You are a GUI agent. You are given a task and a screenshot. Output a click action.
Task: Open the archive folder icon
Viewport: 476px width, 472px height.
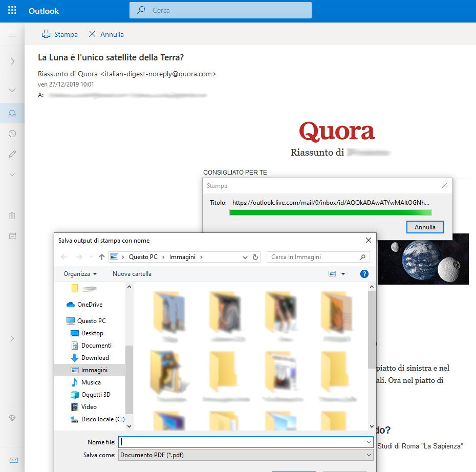click(x=12, y=236)
